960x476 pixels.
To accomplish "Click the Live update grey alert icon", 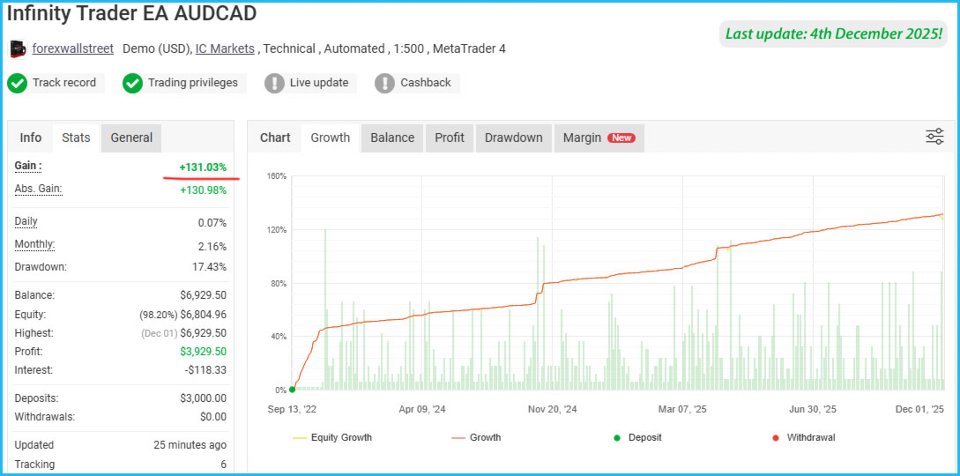I will click(274, 83).
